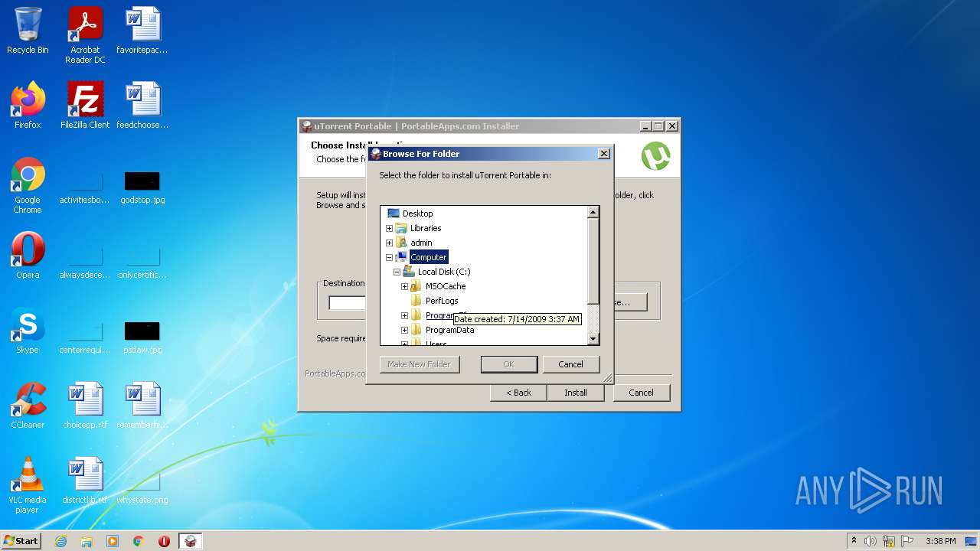Expand the admin tree node
This screenshot has width=980, height=551.
(x=389, y=243)
